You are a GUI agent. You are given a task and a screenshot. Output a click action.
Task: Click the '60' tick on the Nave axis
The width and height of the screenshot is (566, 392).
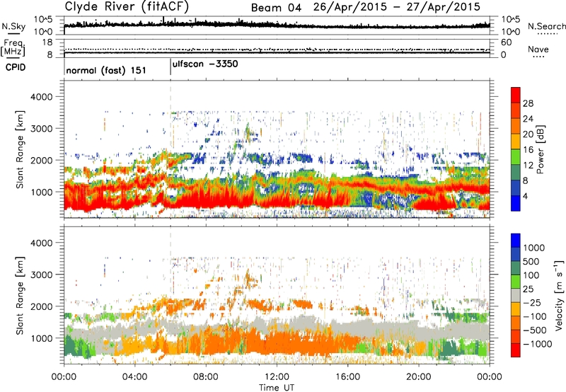click(506, 42)
